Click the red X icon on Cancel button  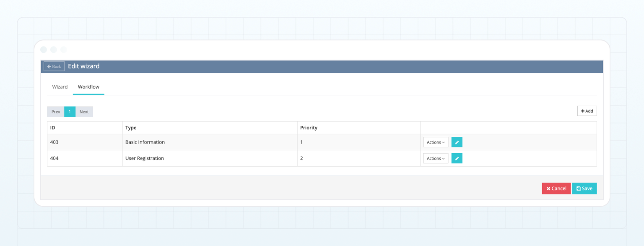[548, 188]
